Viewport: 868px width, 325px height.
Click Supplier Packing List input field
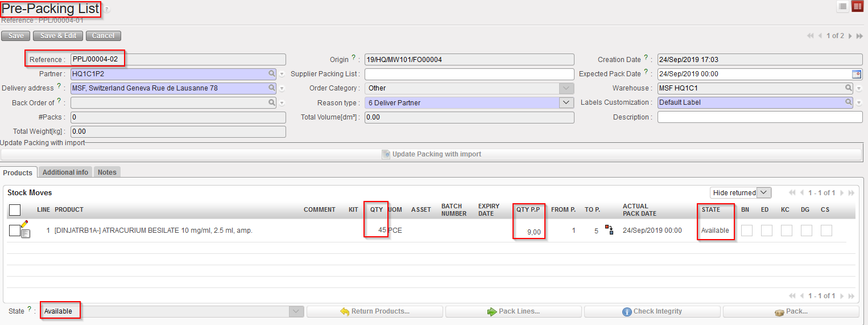(469, 74)
